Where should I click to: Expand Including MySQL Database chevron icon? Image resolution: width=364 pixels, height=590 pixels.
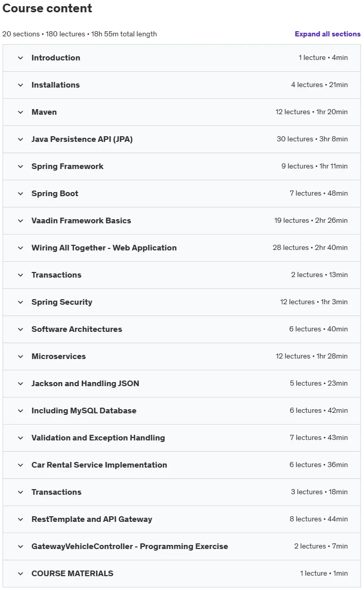tap(20, 411)
